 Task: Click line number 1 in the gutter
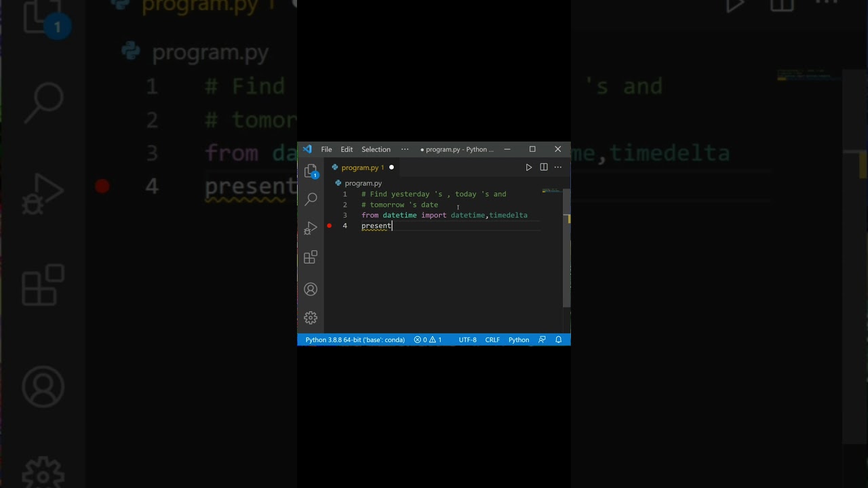344,194
